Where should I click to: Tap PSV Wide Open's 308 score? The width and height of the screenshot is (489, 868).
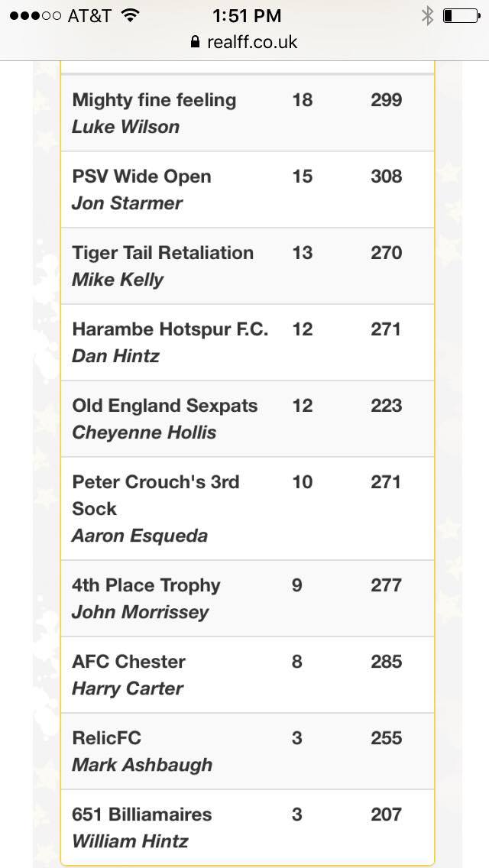(386, 177)
